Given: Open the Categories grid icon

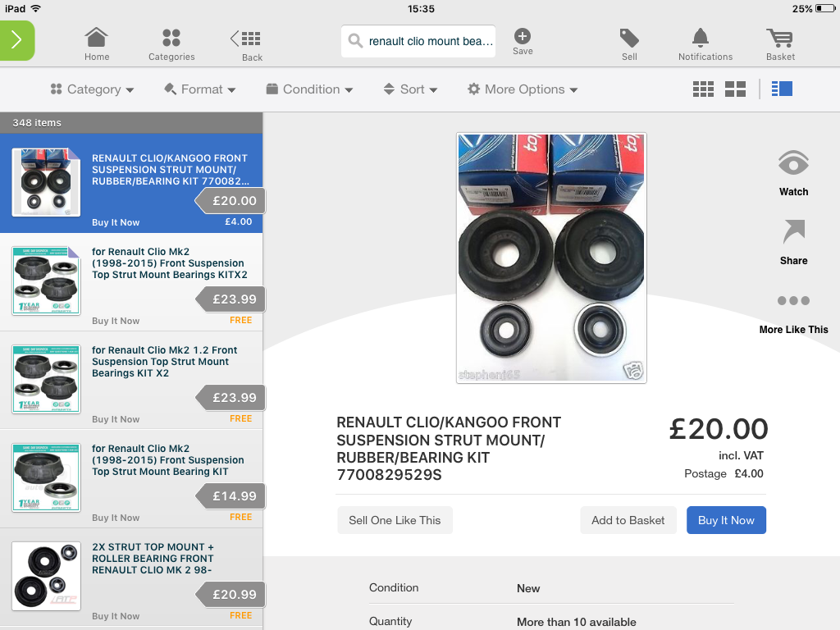Looking at the screenshot, I should tap(171, 38).
